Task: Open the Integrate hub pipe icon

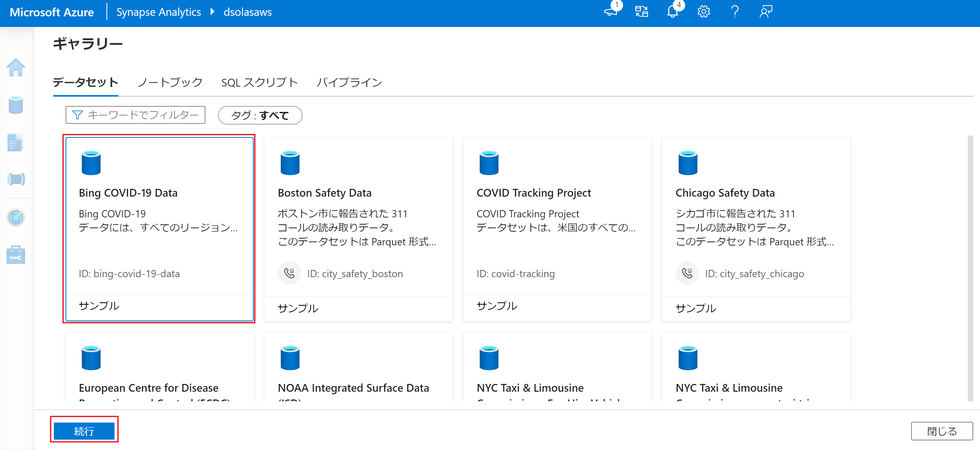Action: coord(16,179)
